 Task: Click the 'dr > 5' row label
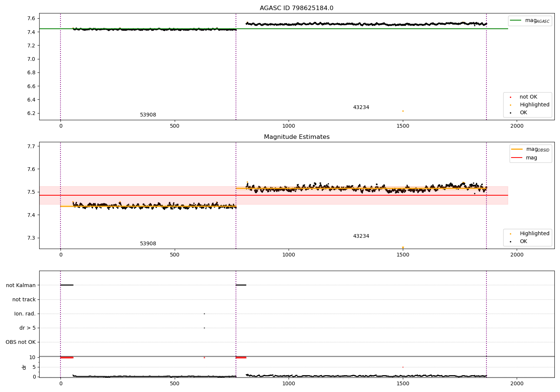[28, 328]
